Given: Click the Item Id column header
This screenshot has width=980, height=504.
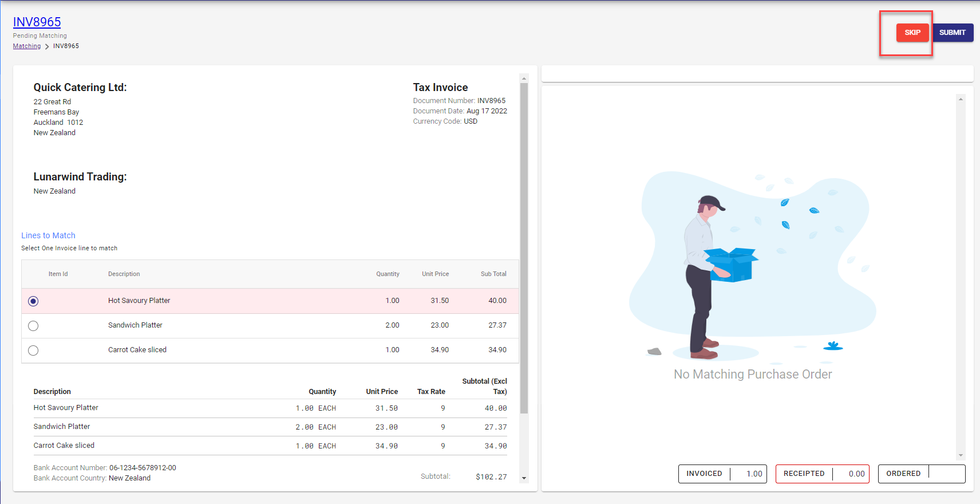Looking at the screenshot, I should coord(58,274).
